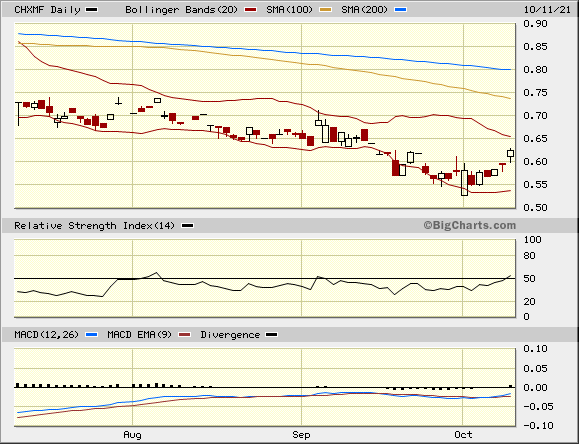Click the 'Relative Strength Index(14)' label
Viewport: 579px width, 444px height.
click(95, 226)
